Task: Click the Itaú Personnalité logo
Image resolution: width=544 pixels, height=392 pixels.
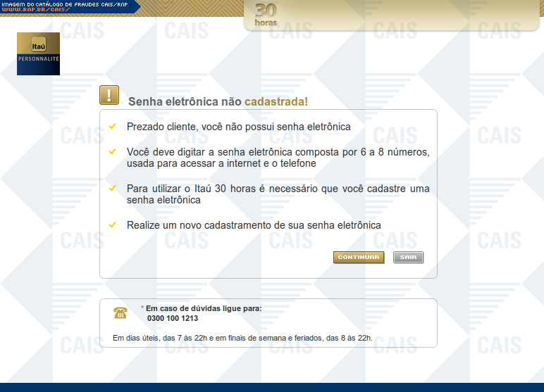Action: coord(38,54)
